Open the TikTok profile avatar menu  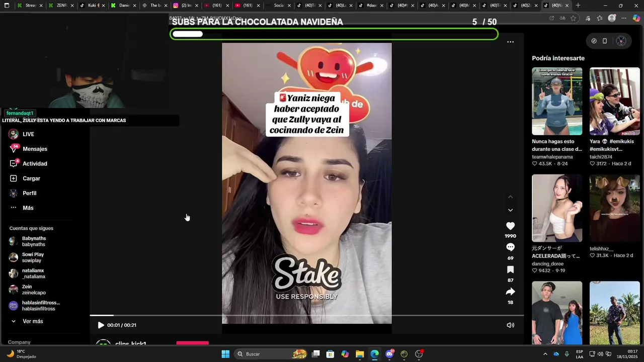pyautogui.click(x=621, y=41)
